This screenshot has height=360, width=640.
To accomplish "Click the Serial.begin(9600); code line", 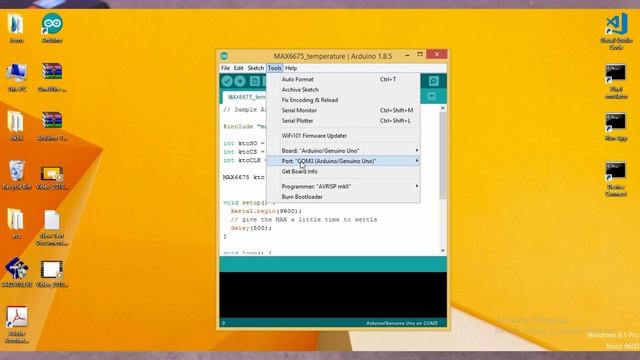I will (266, 211).
